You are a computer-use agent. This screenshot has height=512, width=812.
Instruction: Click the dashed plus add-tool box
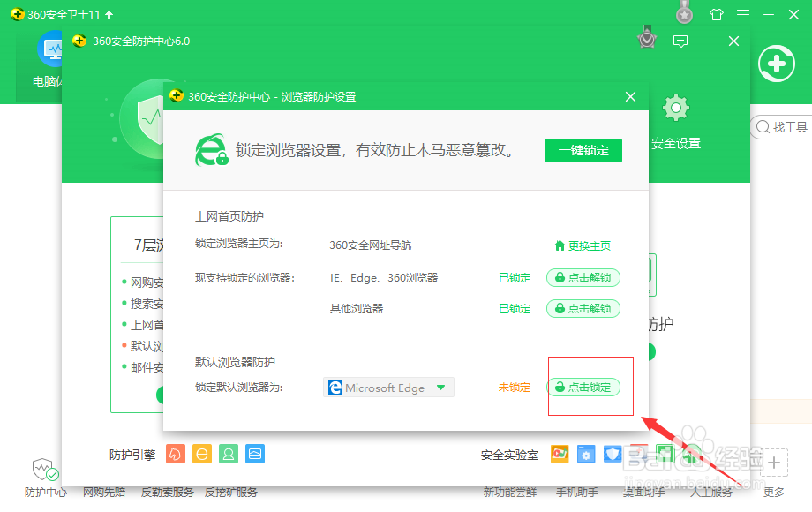click(774, 463)
